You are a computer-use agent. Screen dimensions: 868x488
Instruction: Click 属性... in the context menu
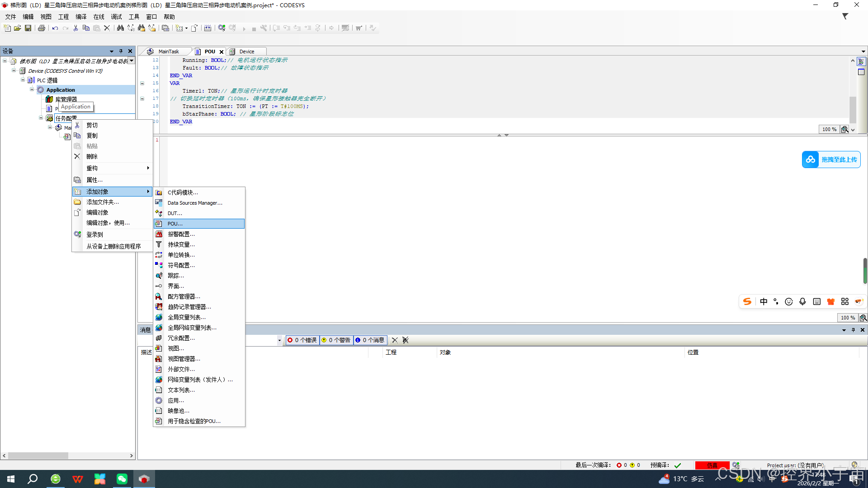pyautogui.click(x=94, y=180)
